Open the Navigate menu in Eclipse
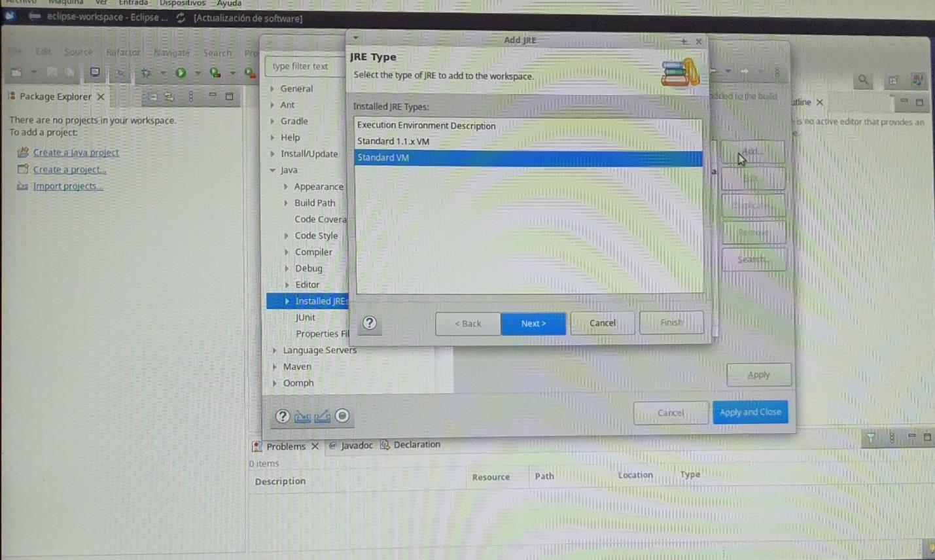The width and height of the screenshot is (935, 560). tap(172, 53)
